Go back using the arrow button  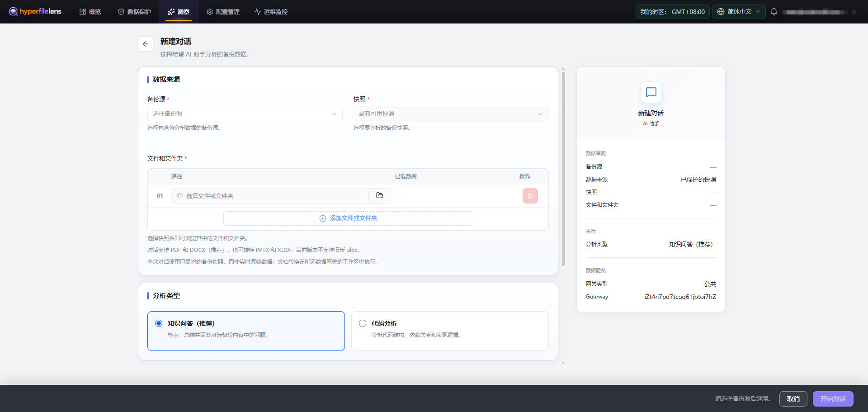click(x=146, y=44)
